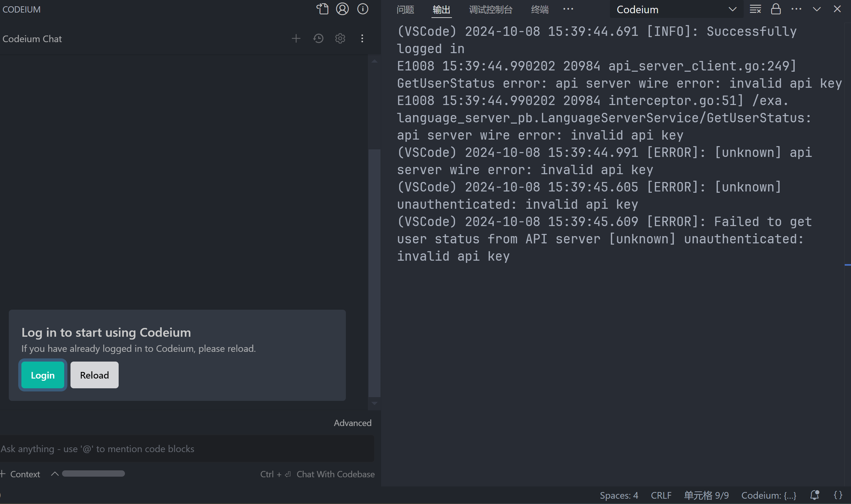Click the Reload button

94,375
